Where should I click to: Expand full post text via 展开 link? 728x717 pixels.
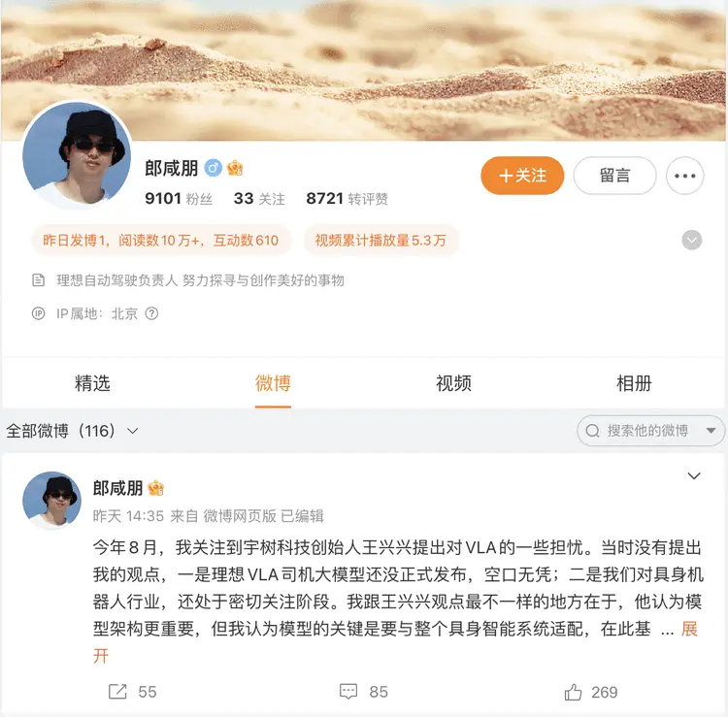click(689, 630)
